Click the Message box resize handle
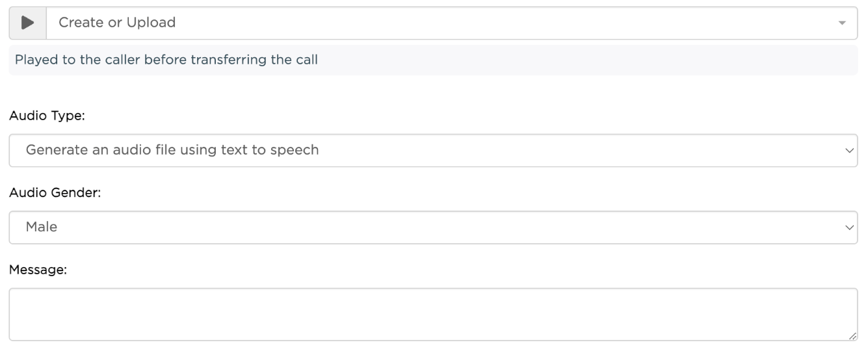The height and width of the screenshot is (349, 868). pos(852,336)
